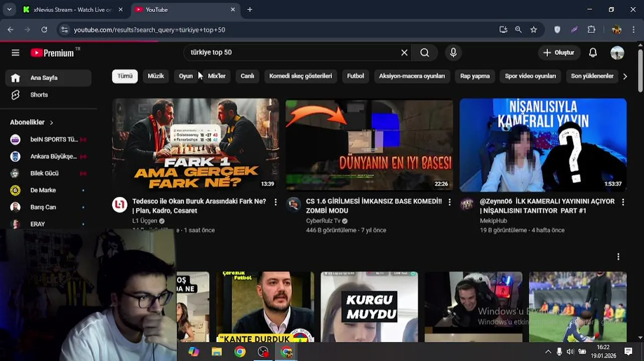The image size is (644, 361).
Task: Open Copilot from the taskbar
Action: (194, 352)
